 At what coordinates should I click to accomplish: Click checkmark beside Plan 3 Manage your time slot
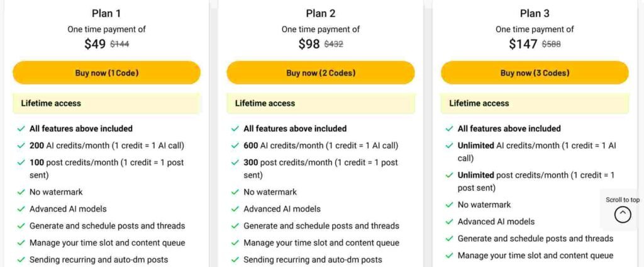point(449,256)
